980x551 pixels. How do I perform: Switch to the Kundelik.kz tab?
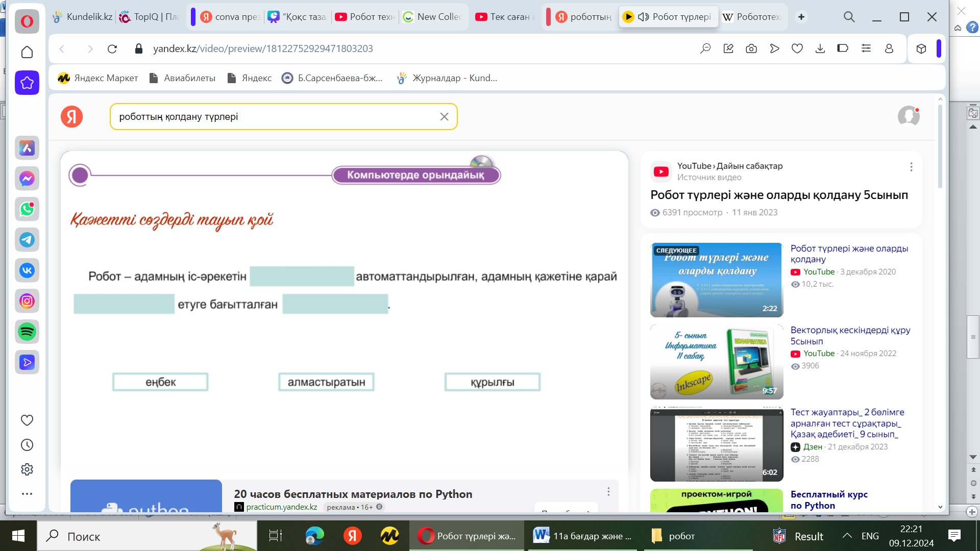tap(83, 17)
